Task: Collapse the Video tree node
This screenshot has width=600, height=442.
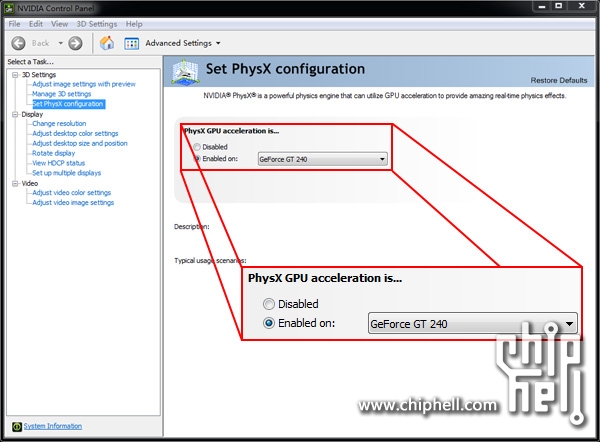Action: (x=15, y=183)
